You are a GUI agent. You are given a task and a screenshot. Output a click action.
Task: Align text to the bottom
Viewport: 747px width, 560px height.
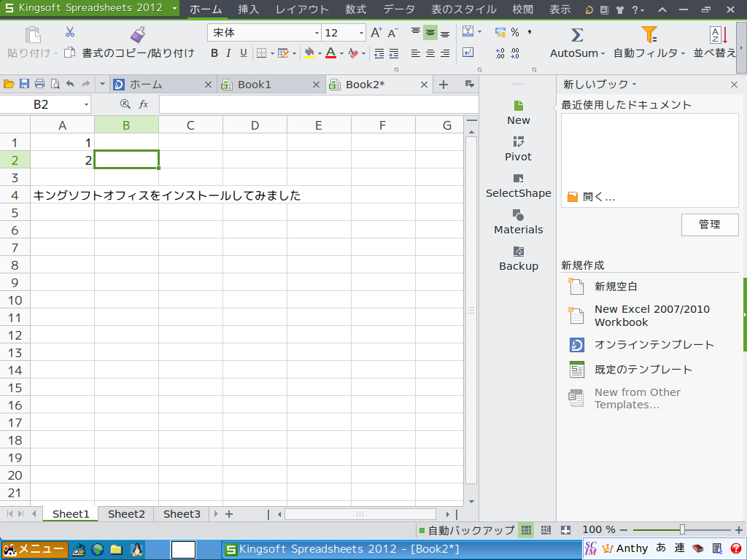[445, 34]
